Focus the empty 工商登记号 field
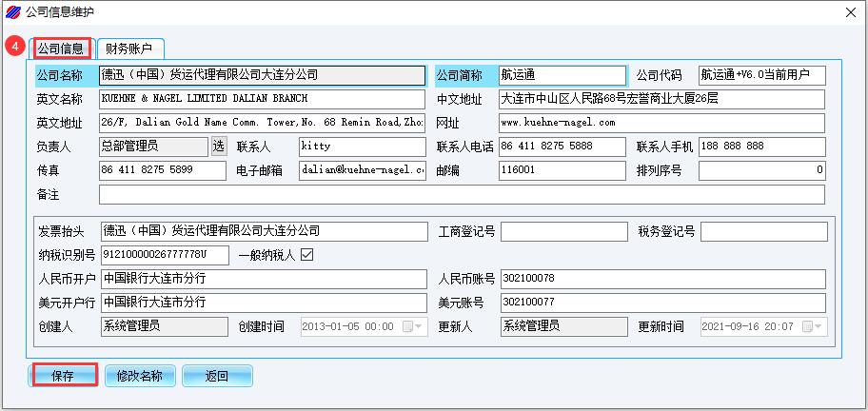 [562, 231]
